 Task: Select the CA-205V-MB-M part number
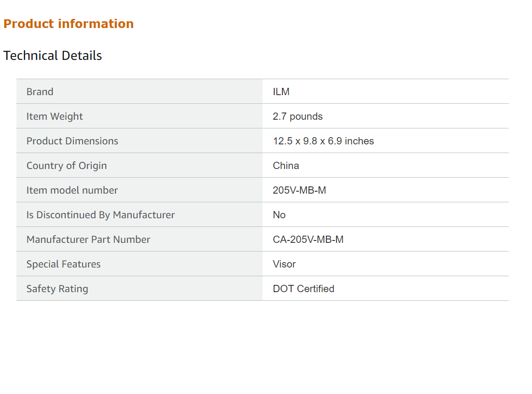pyautogui.click(x=308, y=239)
